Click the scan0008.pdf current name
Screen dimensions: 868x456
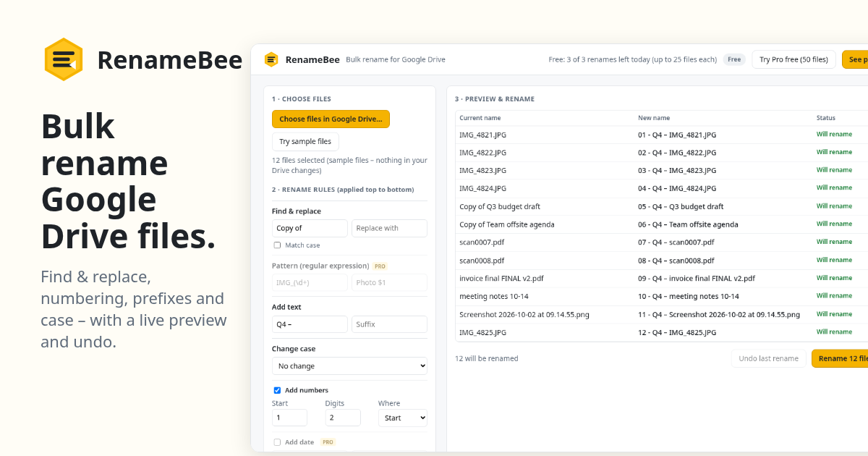[482, 261]
